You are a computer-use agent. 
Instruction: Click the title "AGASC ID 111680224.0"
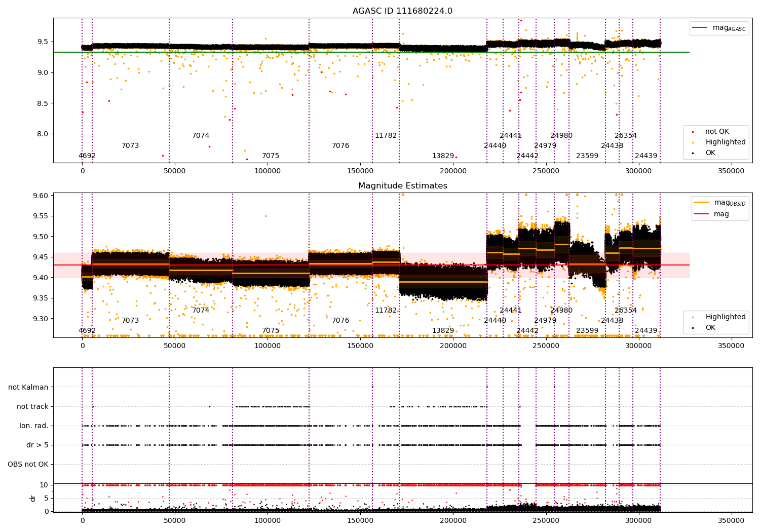[402, 11]
